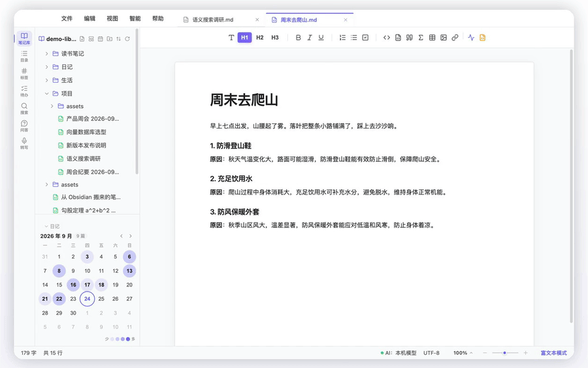
Task: Click the calendar icon in the library header
Action: coord(100,39)
